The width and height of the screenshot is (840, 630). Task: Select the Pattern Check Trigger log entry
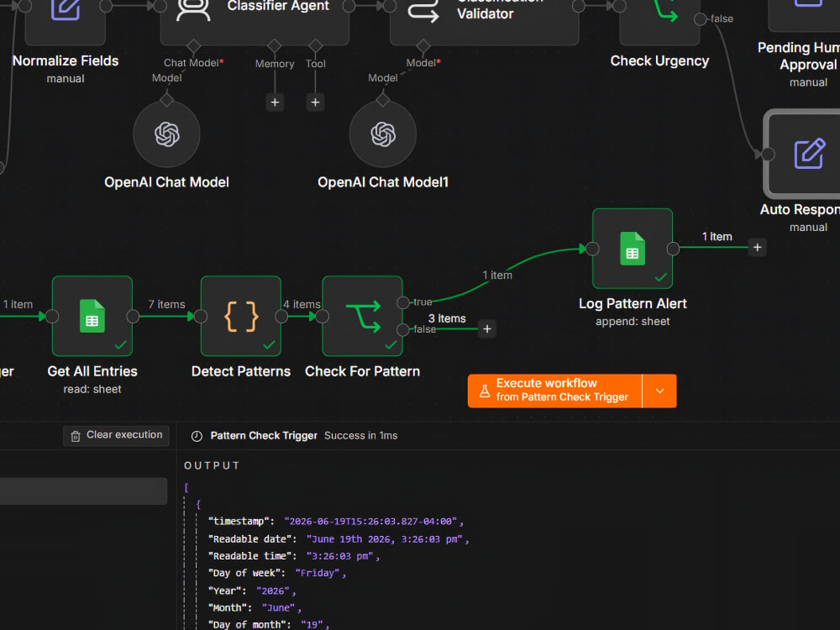coord(264,436)
